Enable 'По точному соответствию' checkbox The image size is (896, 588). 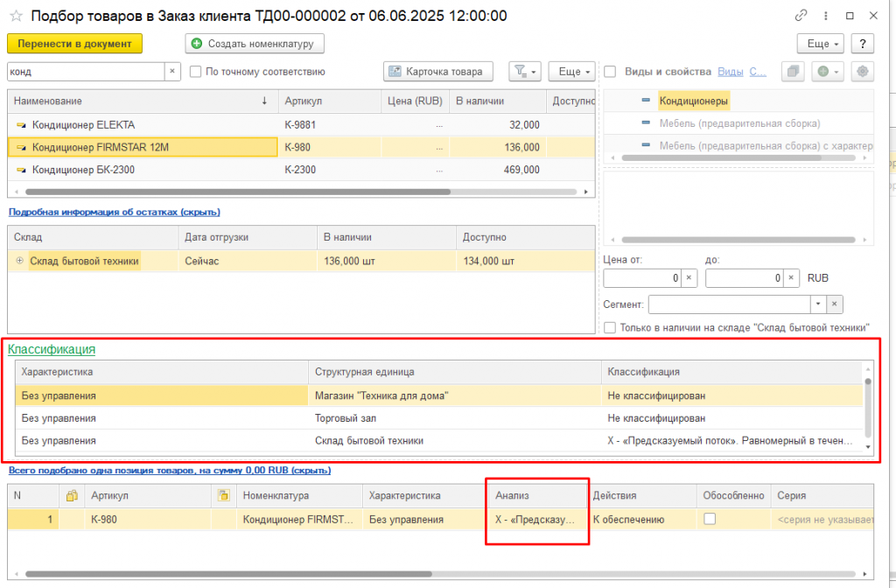click(196, 72)
